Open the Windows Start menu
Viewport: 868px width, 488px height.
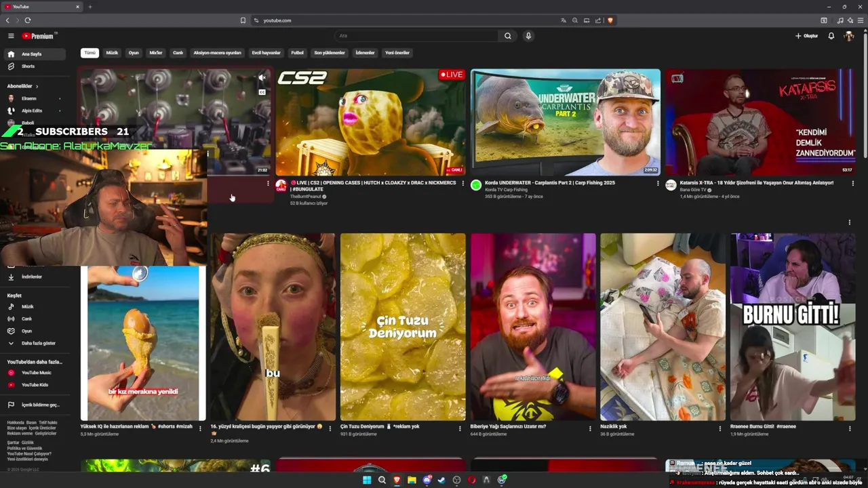[367, 480]
